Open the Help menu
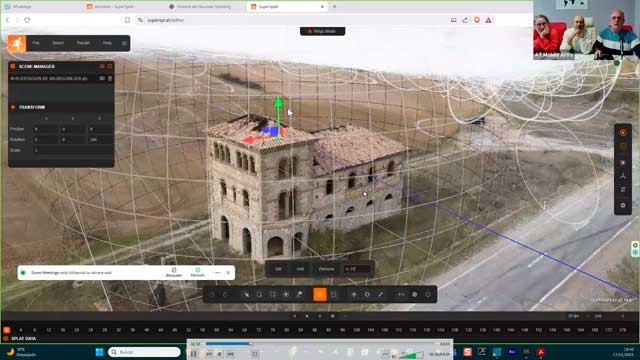 point(107,43)
